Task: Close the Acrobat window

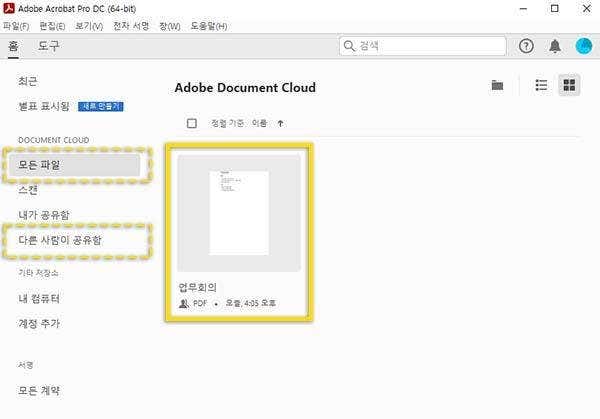Action: coord(586,8)
